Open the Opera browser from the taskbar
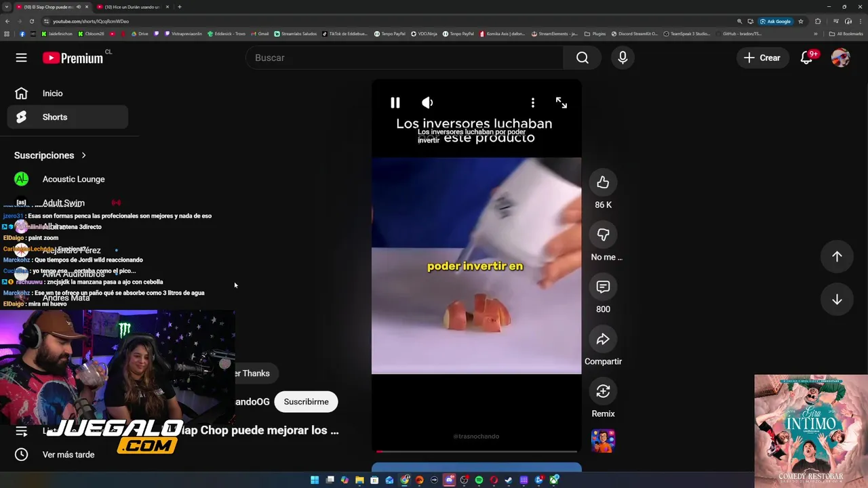The height and width of the screenshot is (488, 868). 494,480
